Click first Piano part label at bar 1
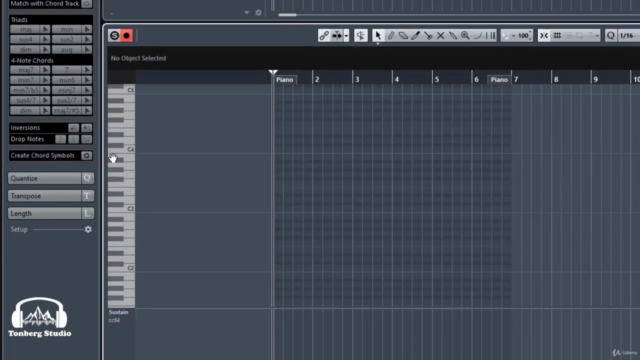 click(x=284, y=80)
